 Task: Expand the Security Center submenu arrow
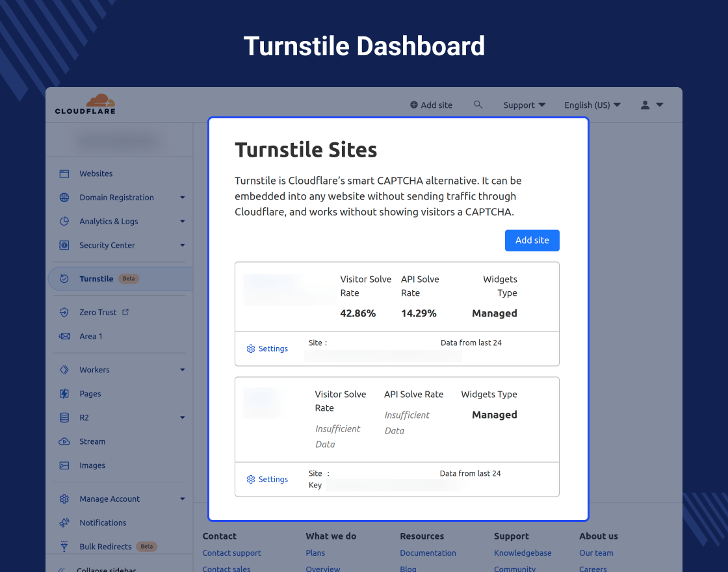pyautogui.click(x=183, y=245)
